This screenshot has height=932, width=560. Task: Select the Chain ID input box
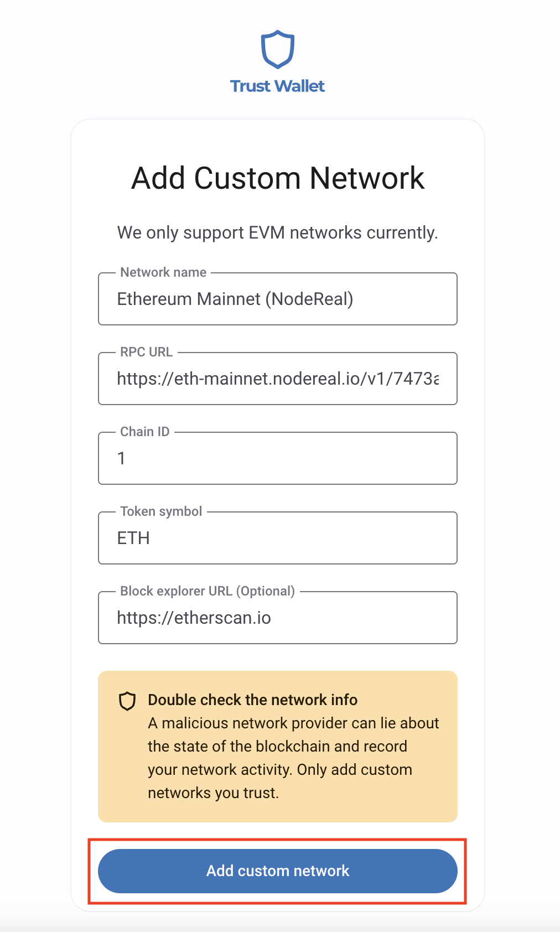(x=277, y=459)
